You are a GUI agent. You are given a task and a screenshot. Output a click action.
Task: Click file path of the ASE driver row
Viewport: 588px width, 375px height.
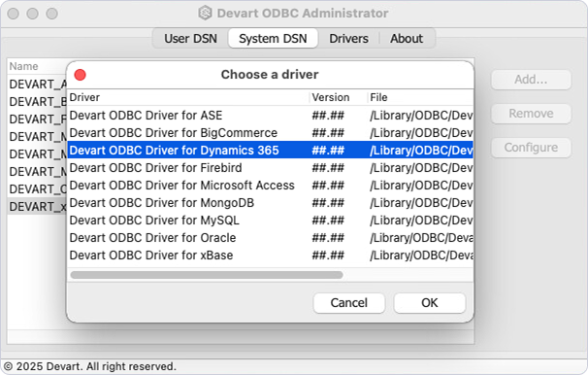pos(421,116)
